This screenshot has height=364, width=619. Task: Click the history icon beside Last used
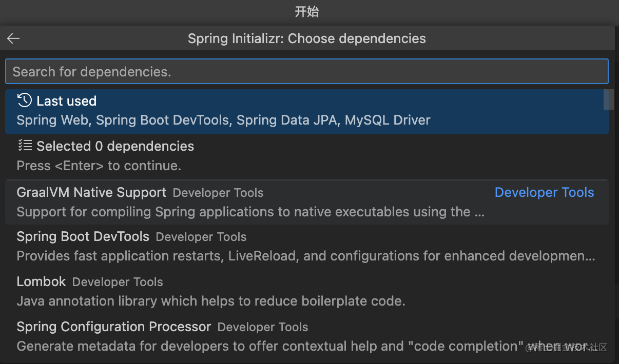[x=24, y=100]
